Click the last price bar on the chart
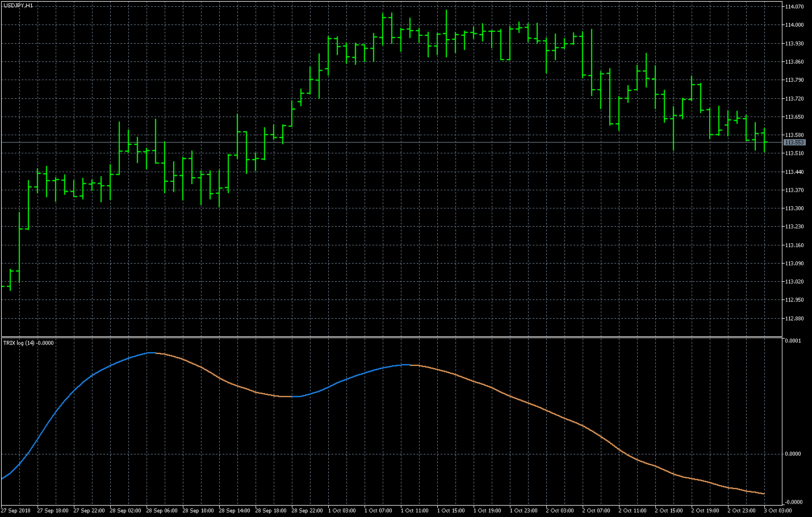Screen dimensions: 812x517 click(x=764, y=139)
